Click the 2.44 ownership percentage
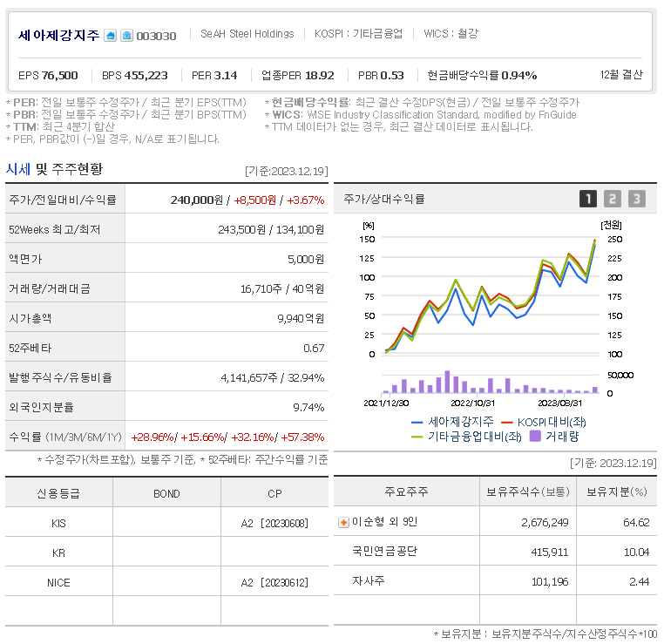 point(640,582)
